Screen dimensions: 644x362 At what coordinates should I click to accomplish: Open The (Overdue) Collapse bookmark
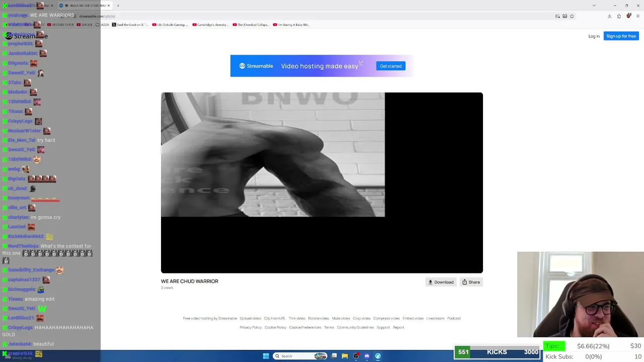click(251, 25)
